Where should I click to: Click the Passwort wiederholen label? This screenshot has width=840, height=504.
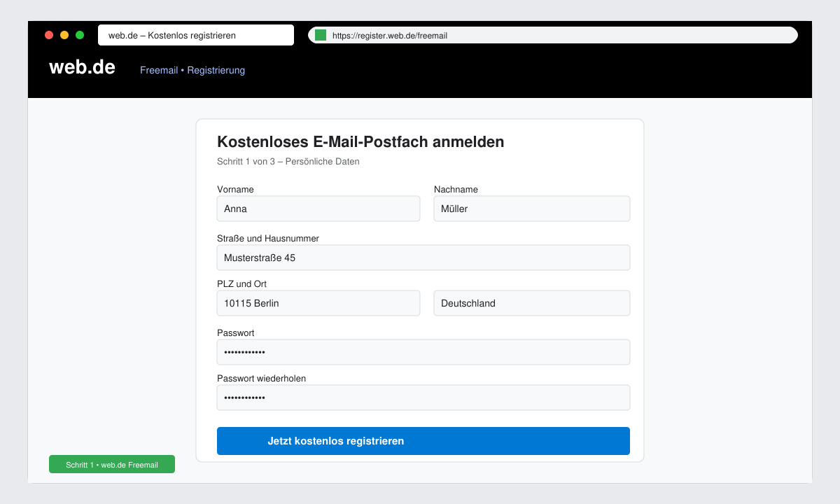pyautogui.click(x=261, y=379)
